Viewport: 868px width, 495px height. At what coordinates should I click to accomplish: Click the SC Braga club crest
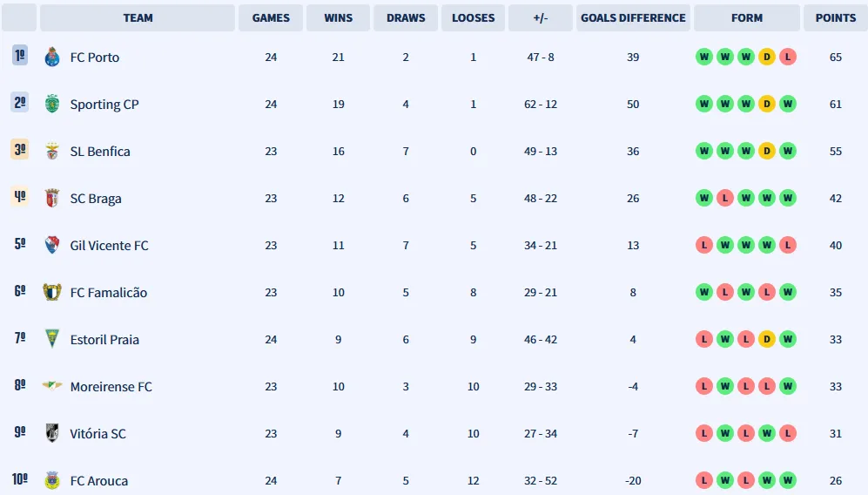[51, 199]
